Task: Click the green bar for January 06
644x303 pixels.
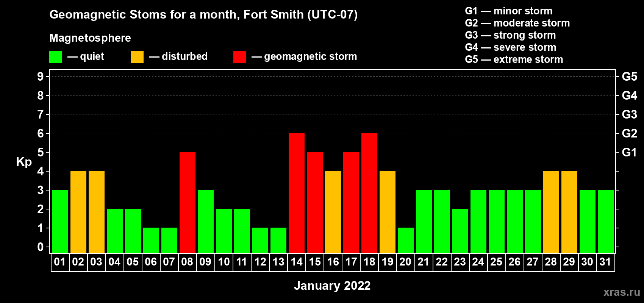Action: pyautogui.click(x=151, y=241)
